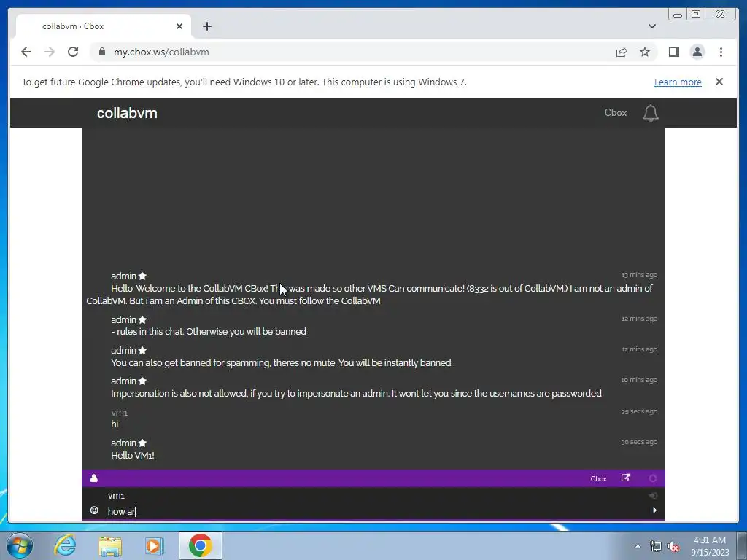Open the tab search chevron
Image resolution: width=747 pixels, height=560 pixels.
[652, 26]
